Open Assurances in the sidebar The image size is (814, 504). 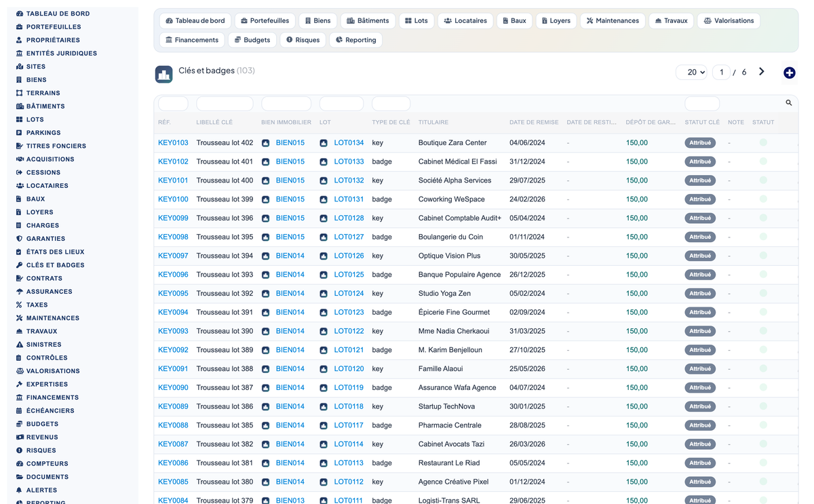click(44, 292)
